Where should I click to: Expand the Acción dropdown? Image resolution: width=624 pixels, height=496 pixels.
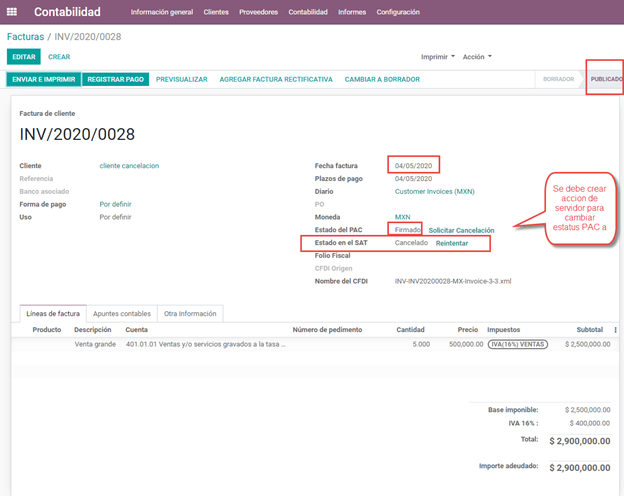point(477,57)
